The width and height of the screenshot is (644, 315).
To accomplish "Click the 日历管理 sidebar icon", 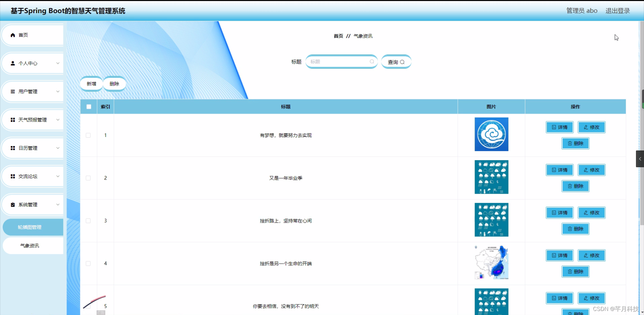I will pos(13,148).
